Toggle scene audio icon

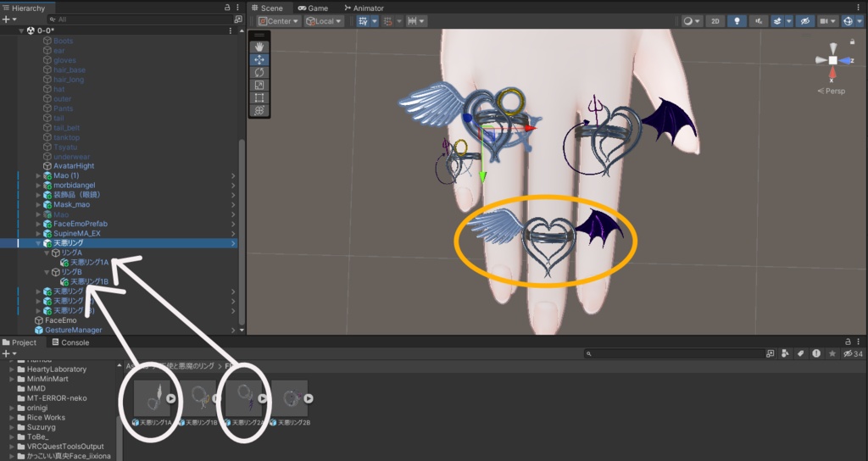pyautogui.click(x=759, y=21)
